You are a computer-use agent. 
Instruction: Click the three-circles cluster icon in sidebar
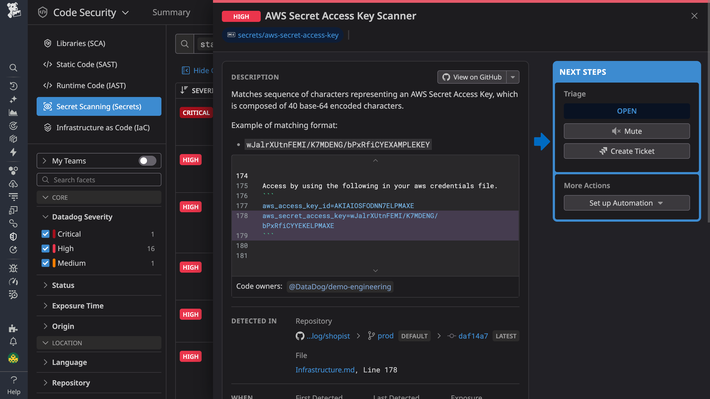13,170
